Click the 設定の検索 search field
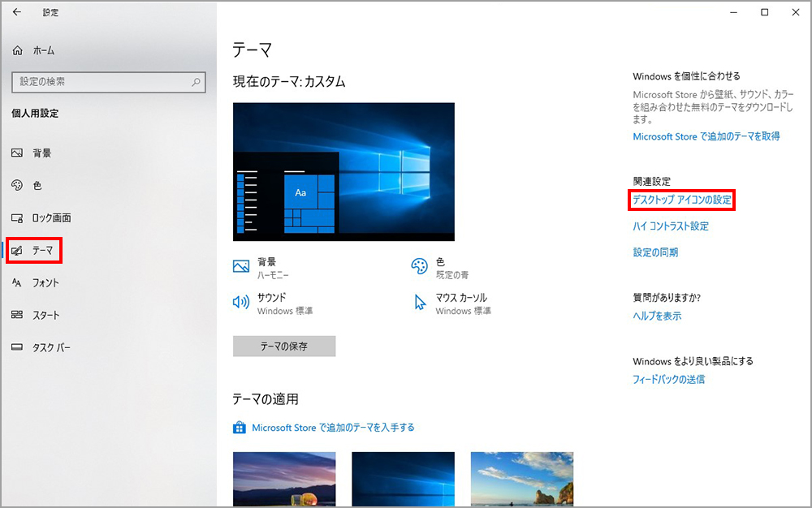Screen dimensions: 812x508 pyautogui.click(x=109, y=82)
